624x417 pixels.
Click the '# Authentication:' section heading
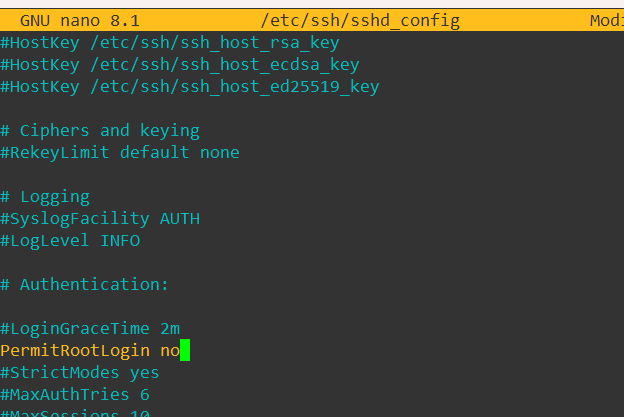pyautogui.click(x=85, y=285)
